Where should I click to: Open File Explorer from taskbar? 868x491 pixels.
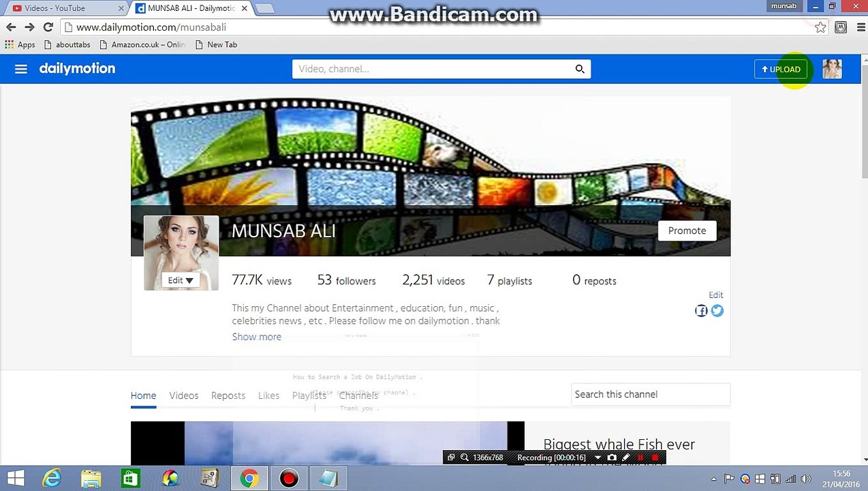point(91,479)
